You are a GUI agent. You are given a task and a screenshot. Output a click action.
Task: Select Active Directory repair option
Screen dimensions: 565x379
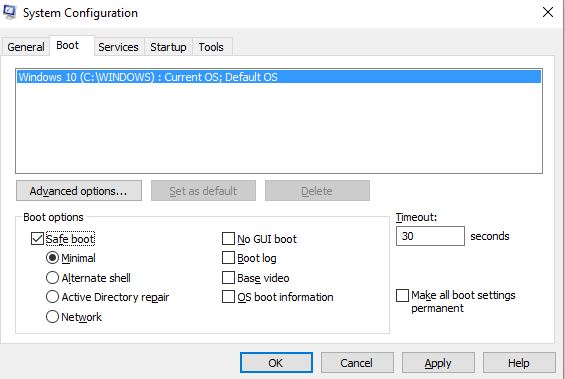point(52,297)
